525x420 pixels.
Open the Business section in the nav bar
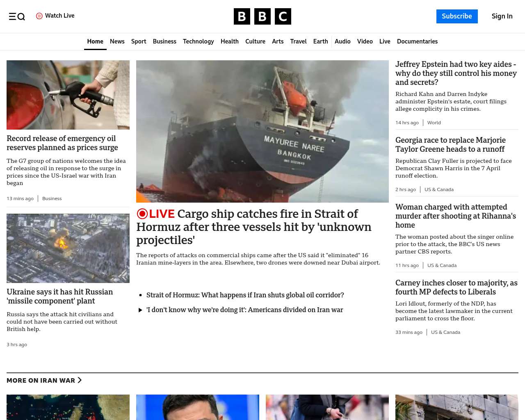164,41
